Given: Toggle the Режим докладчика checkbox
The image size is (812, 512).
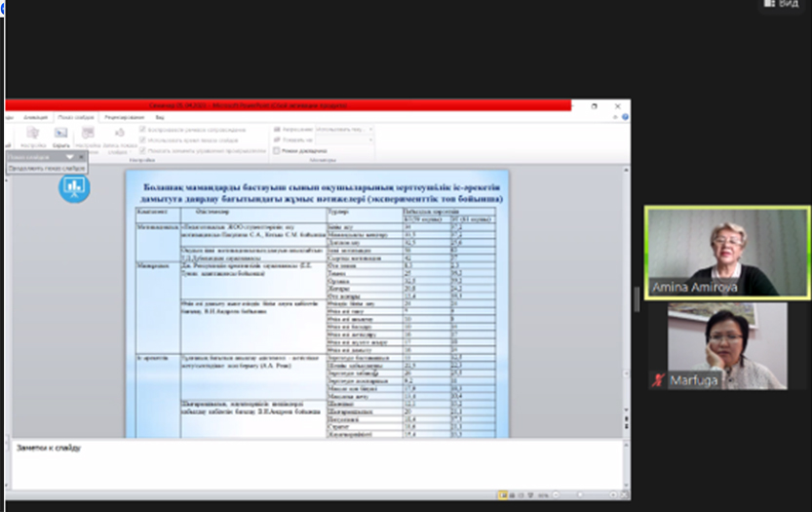Looking at the screenshot, I should coord(277,151).
